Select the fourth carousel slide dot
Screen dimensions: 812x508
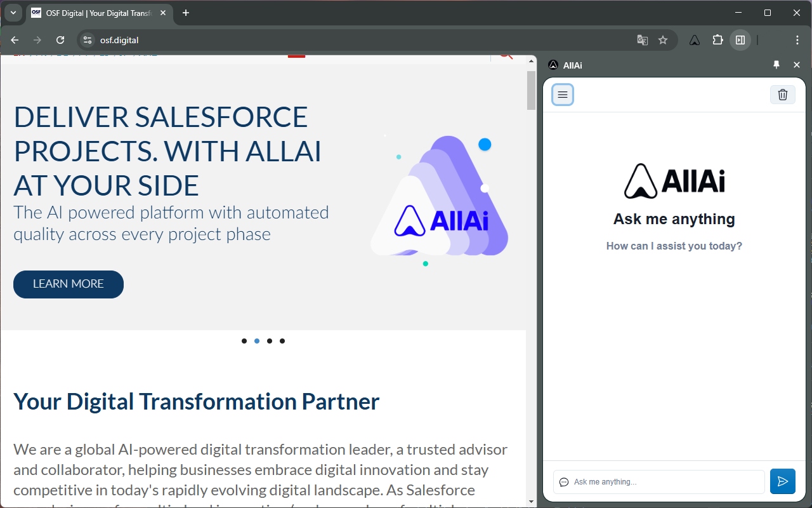tap(282, 341)
